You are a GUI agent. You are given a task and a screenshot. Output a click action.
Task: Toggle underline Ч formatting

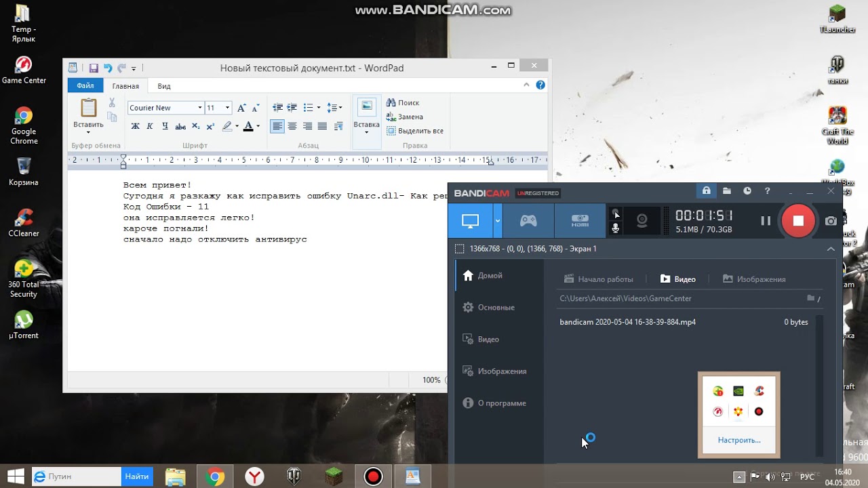point(164,126)
